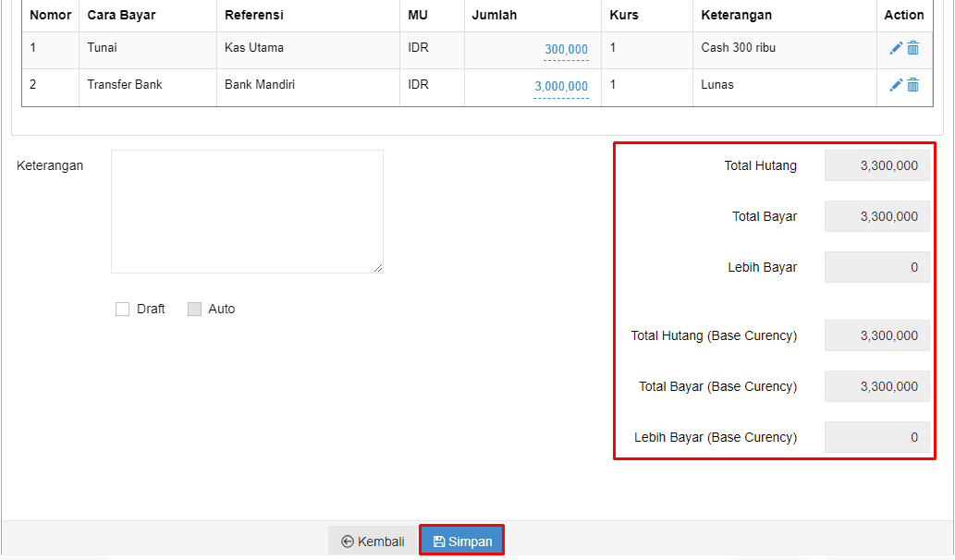
Task: Focus the Keterangan text area
Action: click(x=247, y=212)
